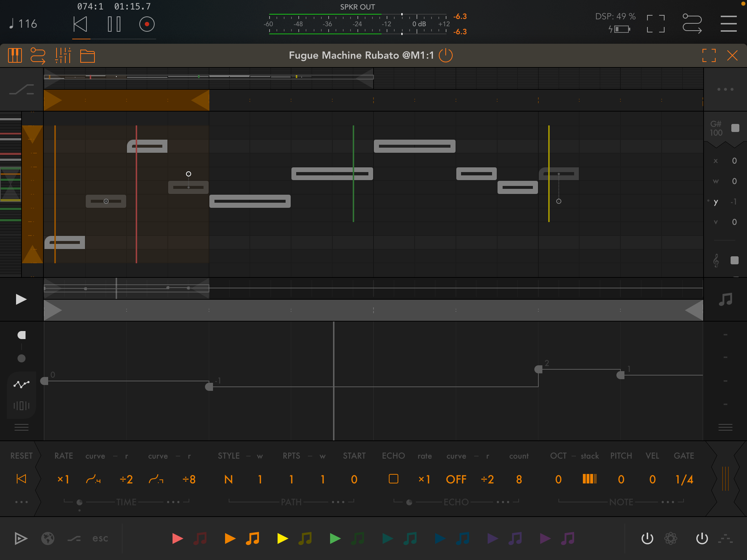Screen dimensions: 747x560
Task: Toggle the square beside G# 100
Action: click(x=735, y=128)
